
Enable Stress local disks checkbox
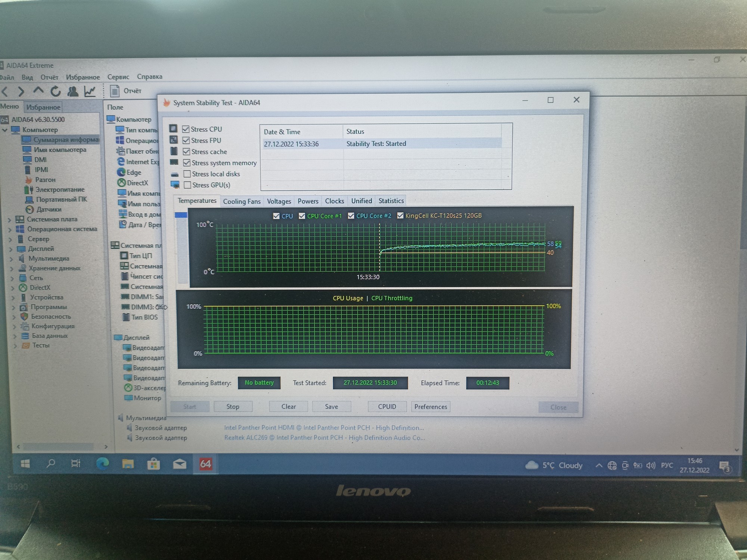[x=187, y=174]
